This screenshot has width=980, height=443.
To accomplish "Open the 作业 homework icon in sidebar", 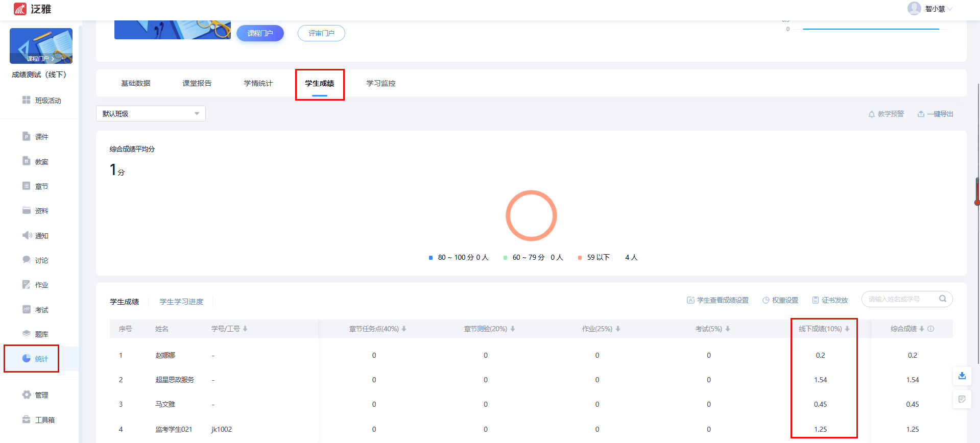I will coord(27,284).
